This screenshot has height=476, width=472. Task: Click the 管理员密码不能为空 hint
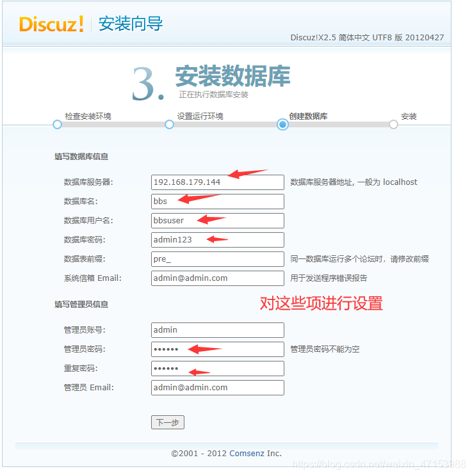pyautogui.click(x=325, y=349)
